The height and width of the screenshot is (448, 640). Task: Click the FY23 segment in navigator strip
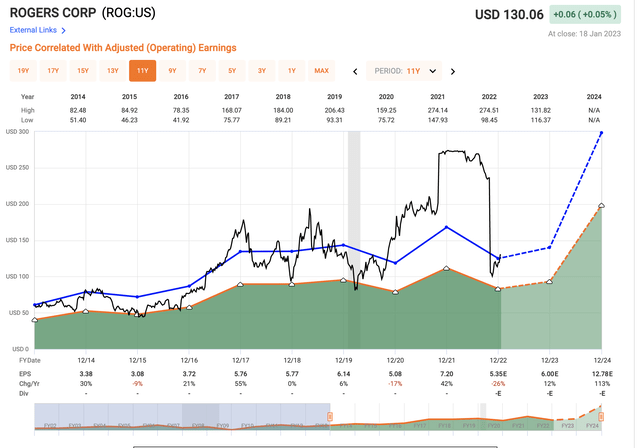(567, 426)
